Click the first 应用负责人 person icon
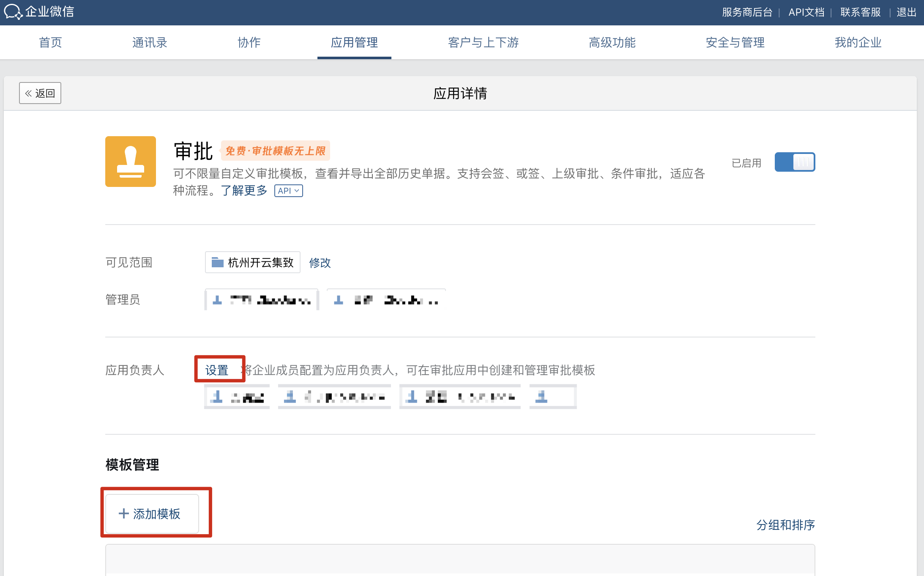The height and width of the screenshot is (576, 924). tap(217, 397)
